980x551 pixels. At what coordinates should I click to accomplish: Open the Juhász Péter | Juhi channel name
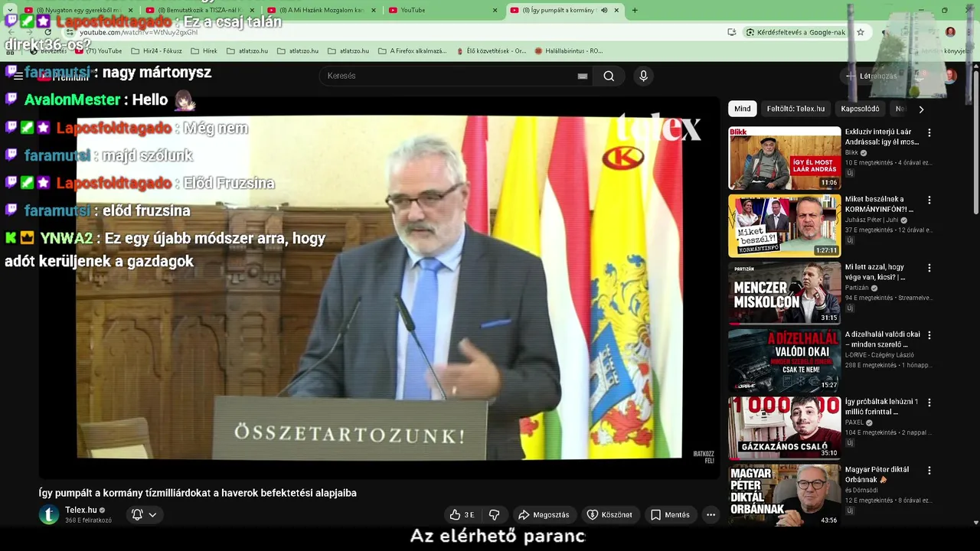tap(873, 220)
